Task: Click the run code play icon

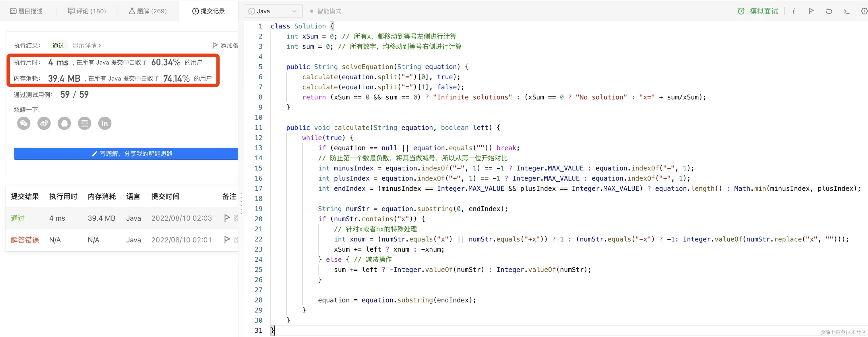Action: [x=811, y=11]
